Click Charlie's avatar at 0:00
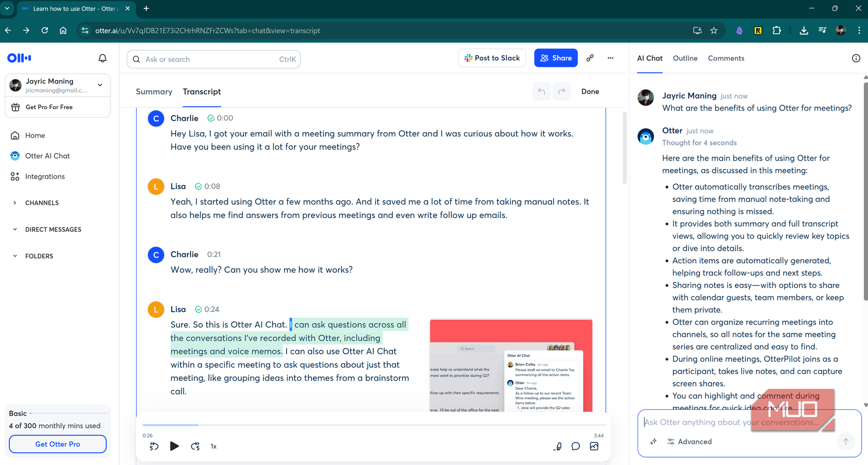868x465 pixels. coord(156,118)
